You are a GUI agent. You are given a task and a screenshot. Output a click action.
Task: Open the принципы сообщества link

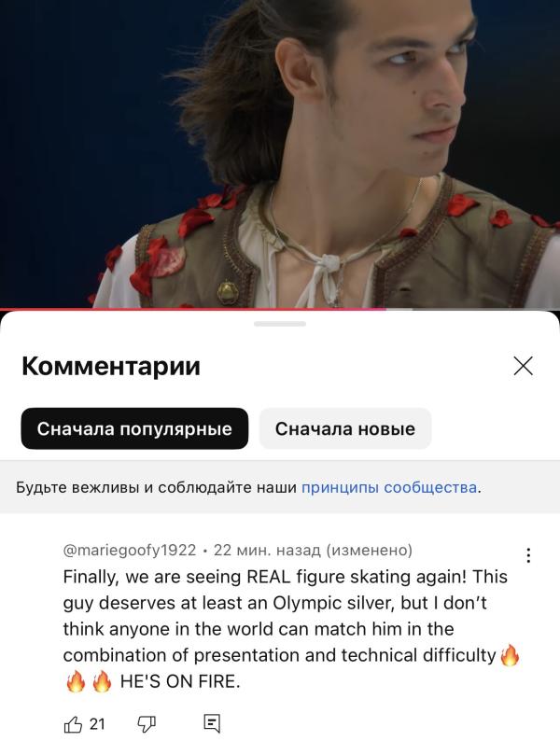point(389,487)
